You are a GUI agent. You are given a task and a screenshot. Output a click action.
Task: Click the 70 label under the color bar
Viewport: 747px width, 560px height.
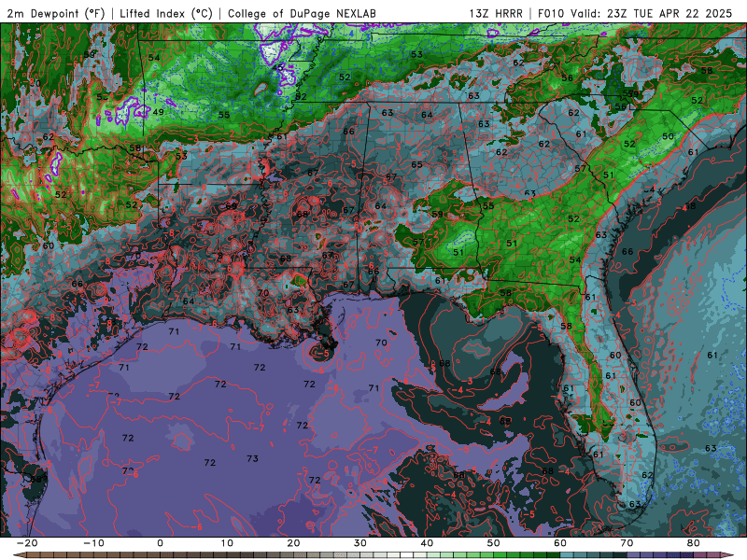[x=627, y=543]
